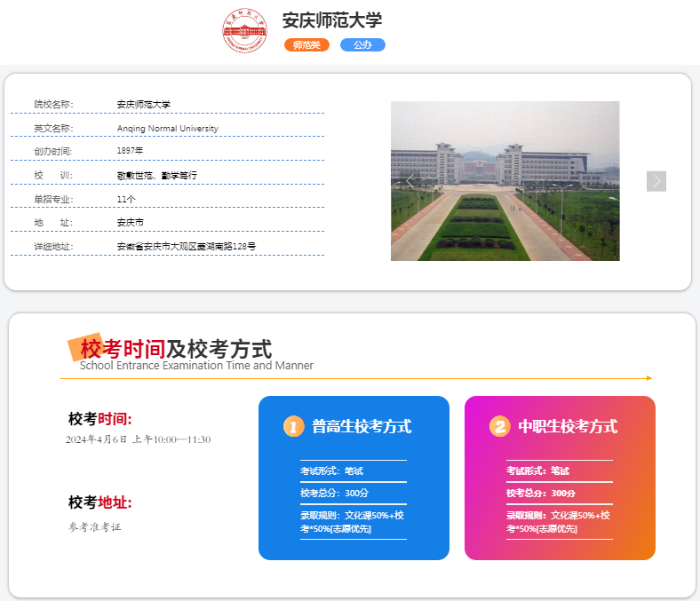Image resolution: width=700 pixels, height=601 pixels.
Task: Click the motto 敬敷世范、勤学笃行
Action: click(x=156, y=176)
